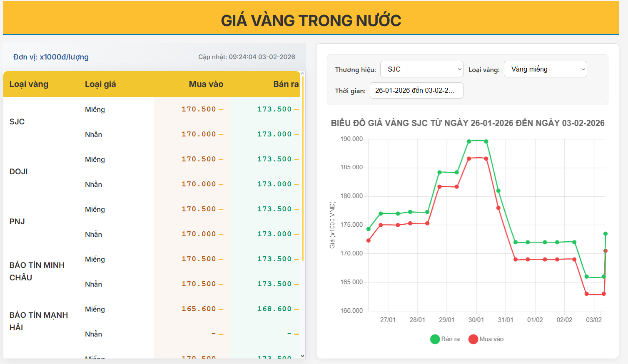Click SJC Miếng buy price 170.500
This screenshot has width=628, height=364.
tap(199, 109)
